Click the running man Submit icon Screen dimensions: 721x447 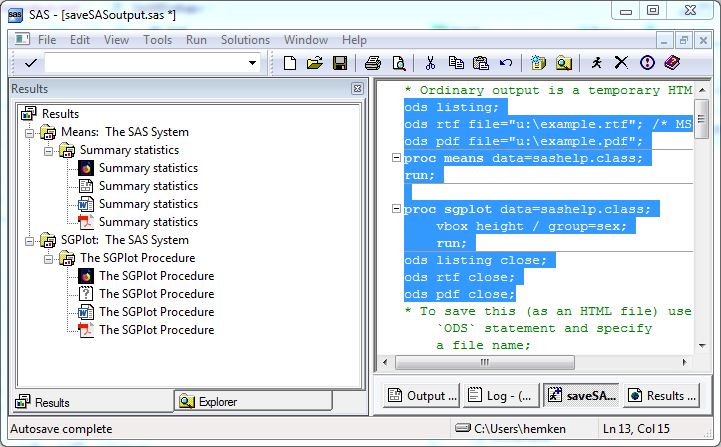(597, 63)
